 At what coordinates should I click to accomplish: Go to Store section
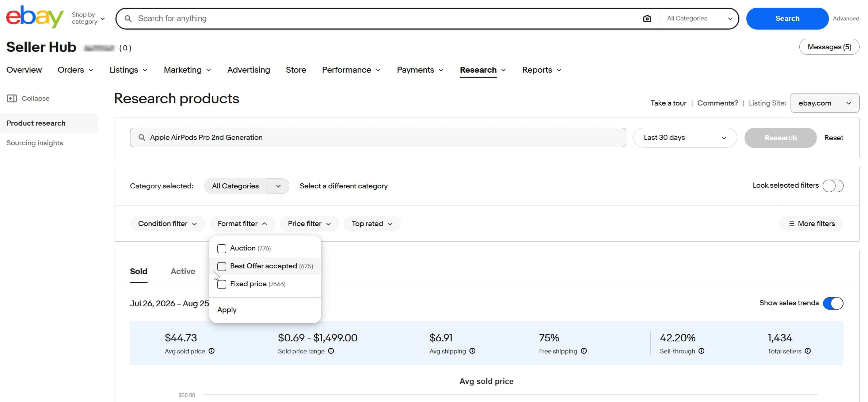click(x=296, y=70)
